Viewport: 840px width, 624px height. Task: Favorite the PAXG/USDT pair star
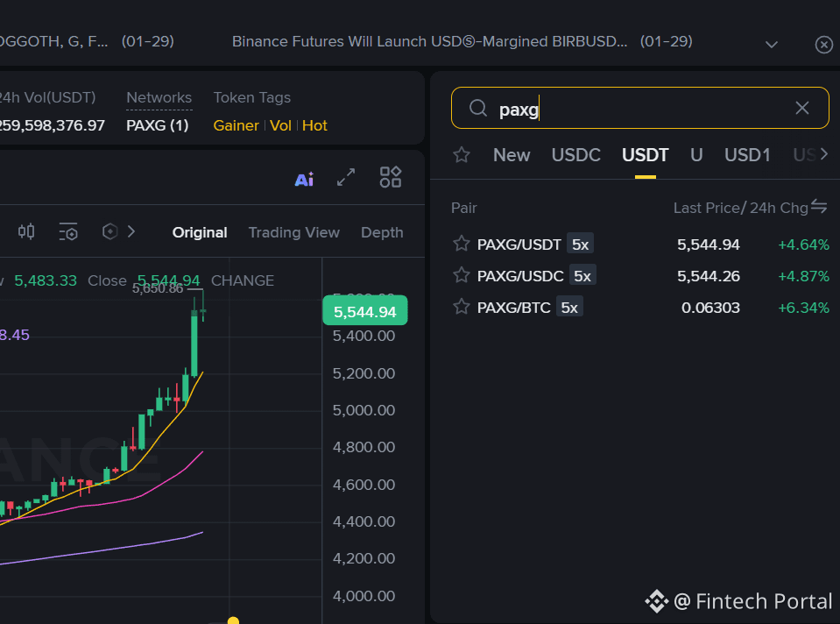click(462, 244)
